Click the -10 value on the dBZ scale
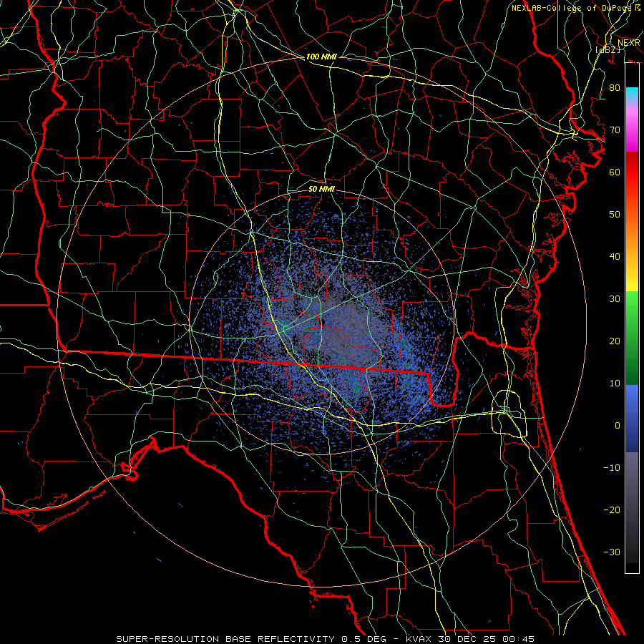Viewport: 644px width, 644px height. click(612, 468)
